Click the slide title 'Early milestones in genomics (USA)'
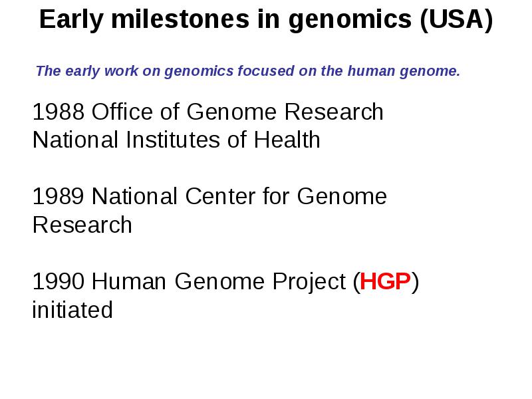 coord(266,20)
